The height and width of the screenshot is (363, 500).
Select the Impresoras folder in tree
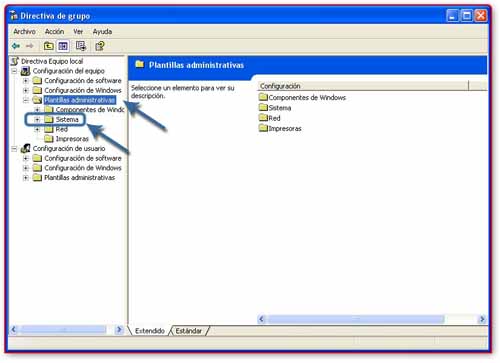[x=72, y=139]
